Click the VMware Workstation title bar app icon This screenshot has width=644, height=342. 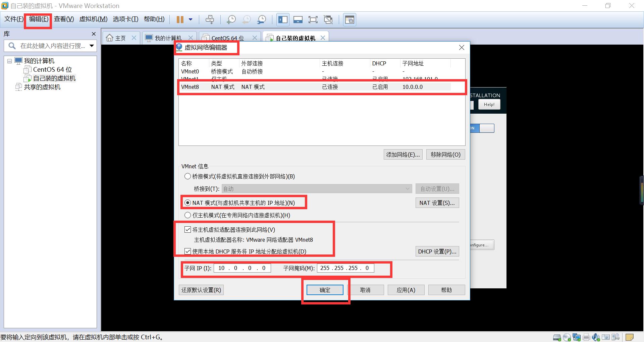click(5, 6)
